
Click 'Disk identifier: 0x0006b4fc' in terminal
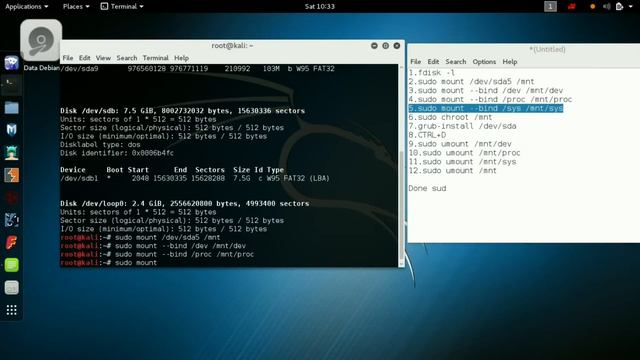117,153
